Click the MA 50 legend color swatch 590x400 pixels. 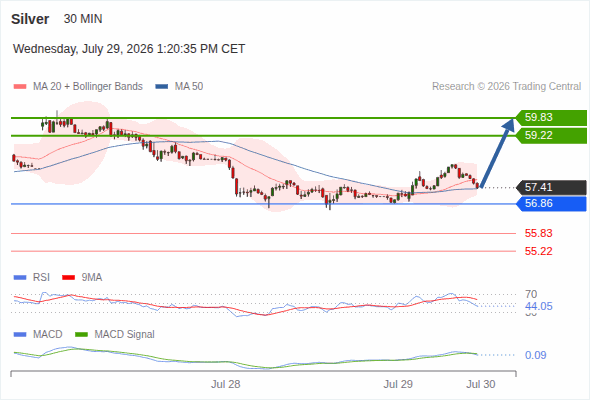point(162,87)
